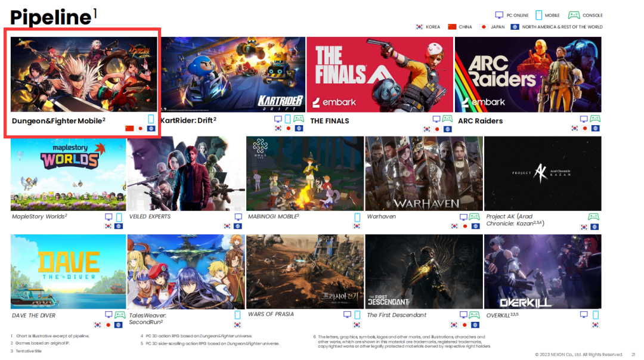Click the globe icon for North America legend

(x=515, y=27)
